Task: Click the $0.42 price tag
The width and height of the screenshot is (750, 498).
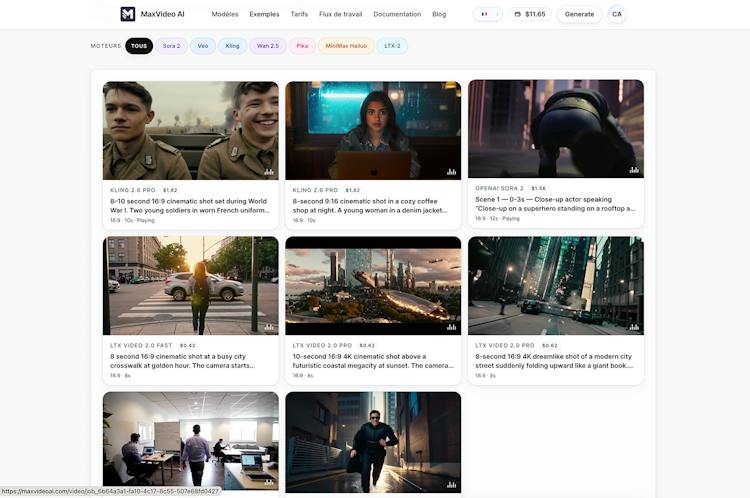Action: pyautogui.click(x=188, y=345)
